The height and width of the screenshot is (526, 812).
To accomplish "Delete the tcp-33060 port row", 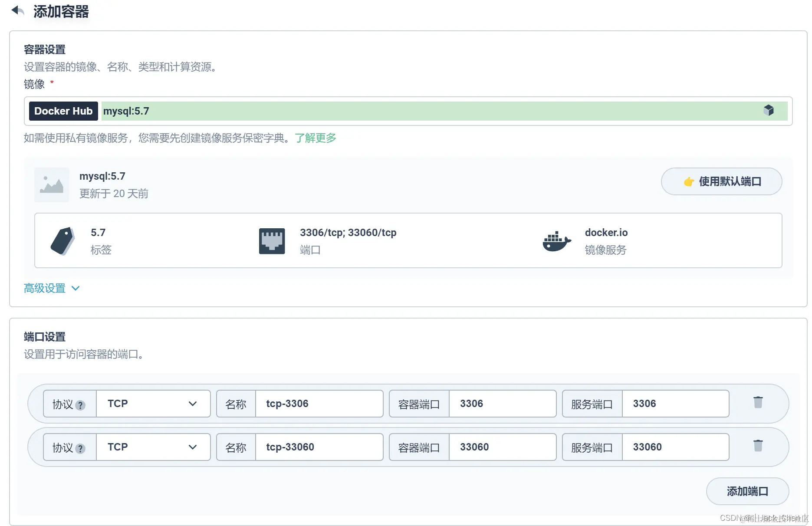I will (758, 446).
